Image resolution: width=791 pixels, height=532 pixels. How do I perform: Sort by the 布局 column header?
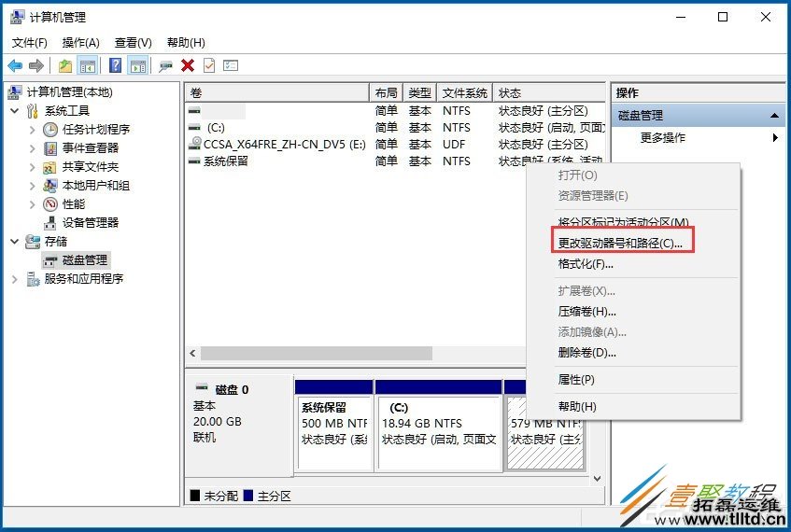[386, 92]
